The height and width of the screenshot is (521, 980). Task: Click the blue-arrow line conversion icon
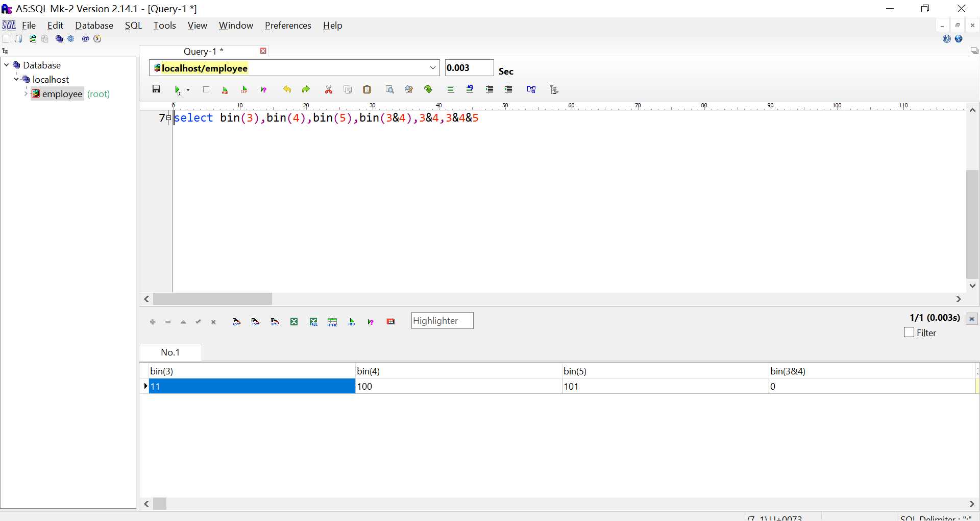(x=470, y=89)
